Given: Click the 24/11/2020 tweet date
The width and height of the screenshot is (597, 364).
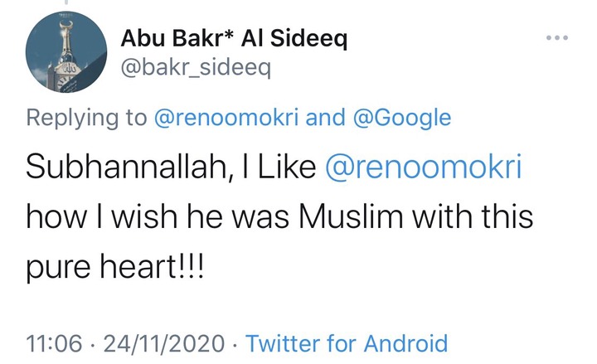Looking at the screenshot, I should pyautogui.click(x=164, y=343).
